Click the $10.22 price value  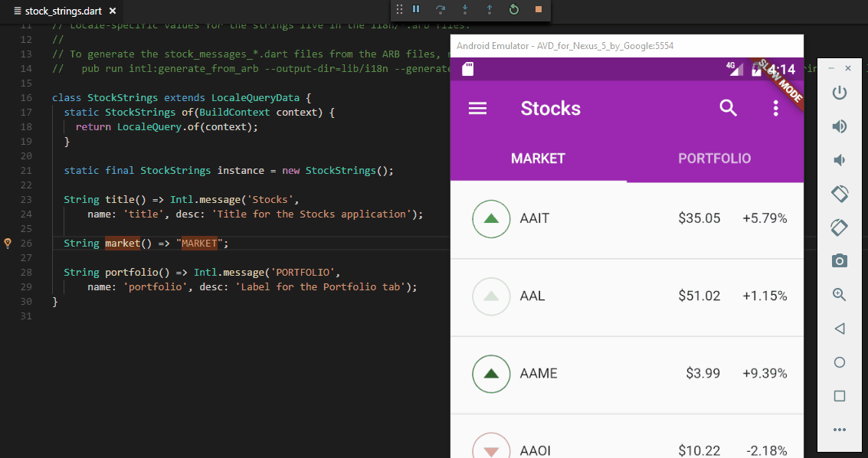pos(699,451)
